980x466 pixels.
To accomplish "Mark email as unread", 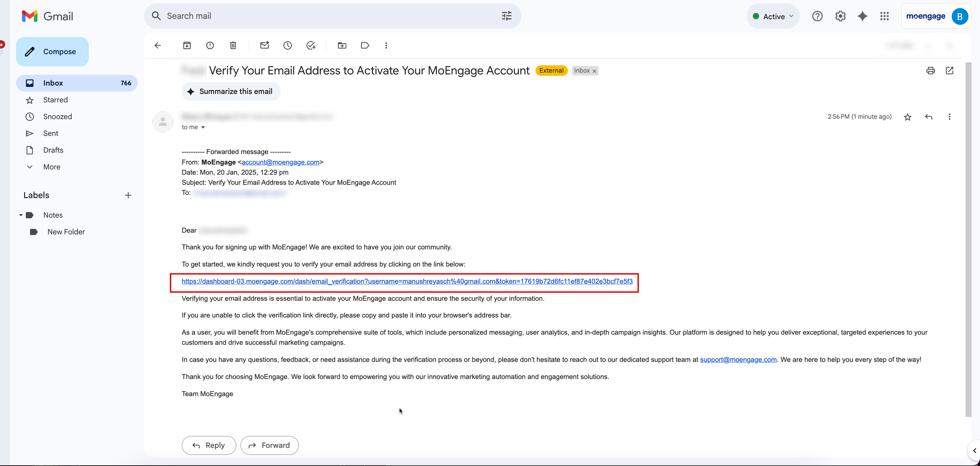I will tap(265, 46).
